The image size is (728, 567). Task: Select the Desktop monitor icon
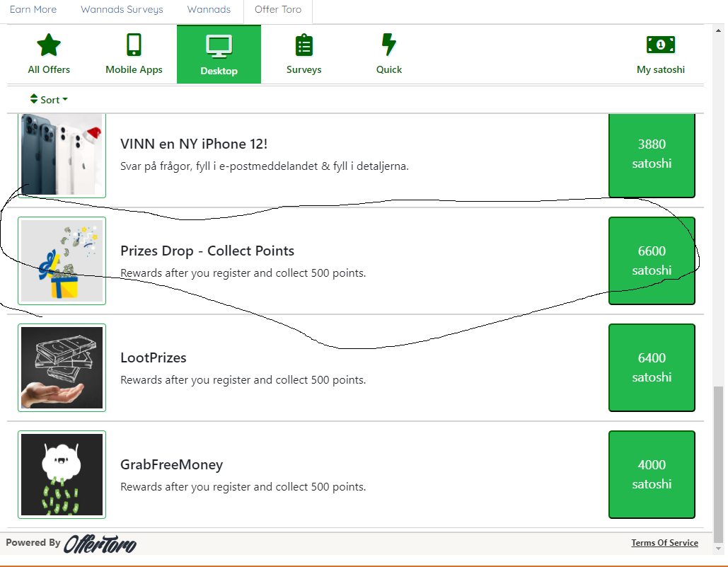219,47
